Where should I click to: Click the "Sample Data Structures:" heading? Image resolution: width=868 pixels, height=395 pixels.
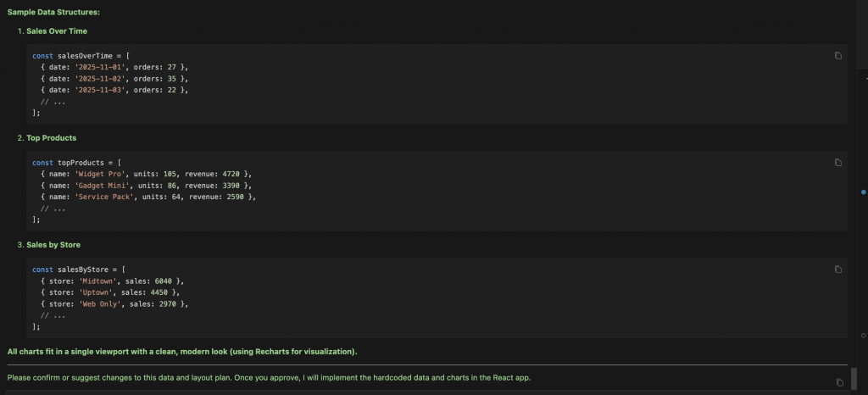pyautogui.click(x=52, y=12)
